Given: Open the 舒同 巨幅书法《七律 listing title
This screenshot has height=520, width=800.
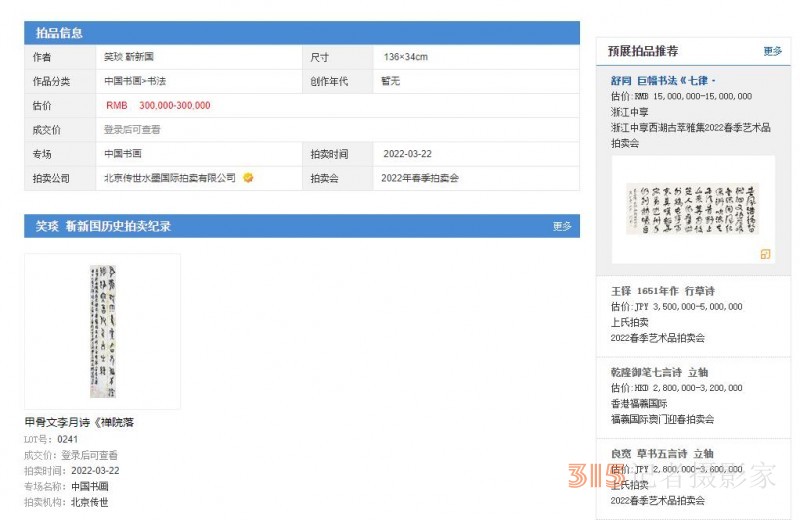Looking at the screenshot, I should (x=663, y=80).
